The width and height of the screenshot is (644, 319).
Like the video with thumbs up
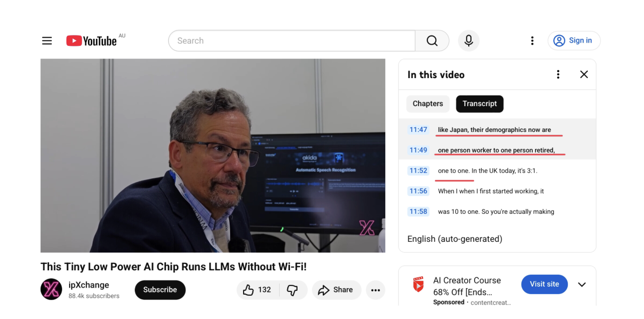pos(258,290)
